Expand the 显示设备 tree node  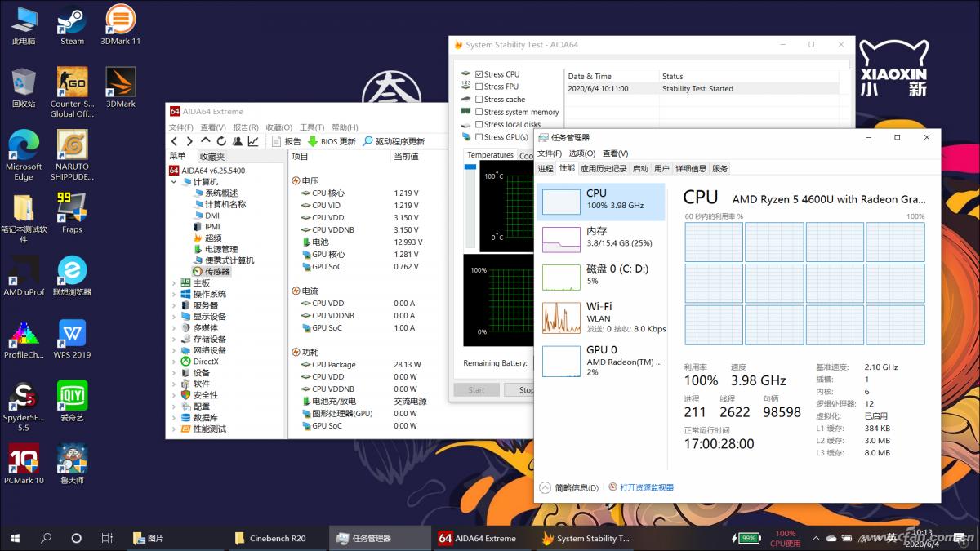coord(174,317)
